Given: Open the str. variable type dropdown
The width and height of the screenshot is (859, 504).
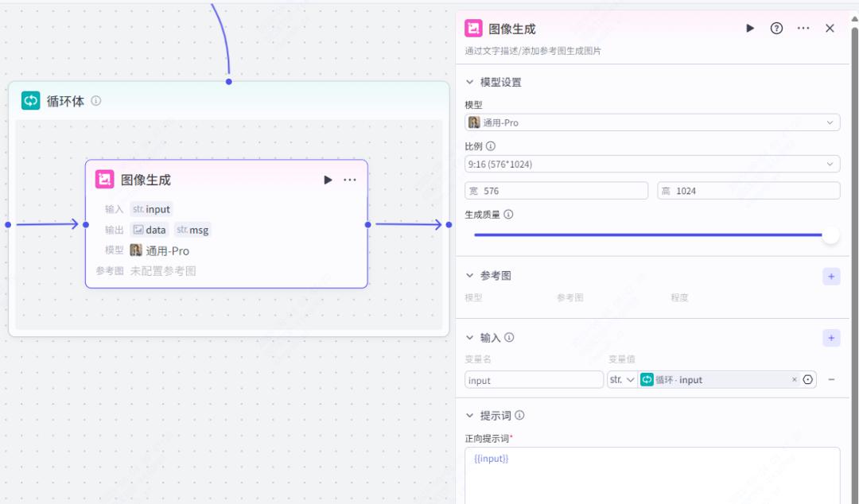Looking at the screenshot, I should [x=622, y=379].
